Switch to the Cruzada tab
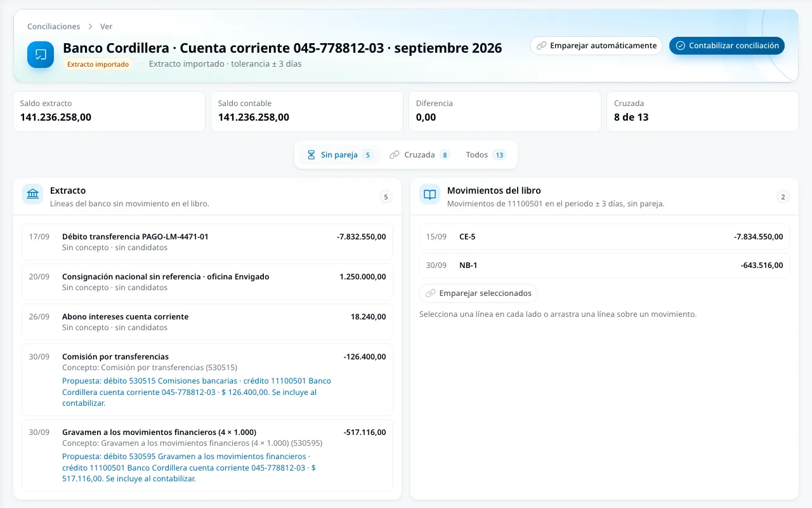Viewport: 812px width, 508px height. [420, 155]
